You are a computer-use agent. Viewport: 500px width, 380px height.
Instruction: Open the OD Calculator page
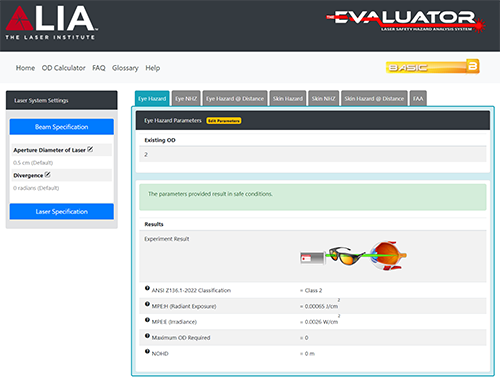64,68
